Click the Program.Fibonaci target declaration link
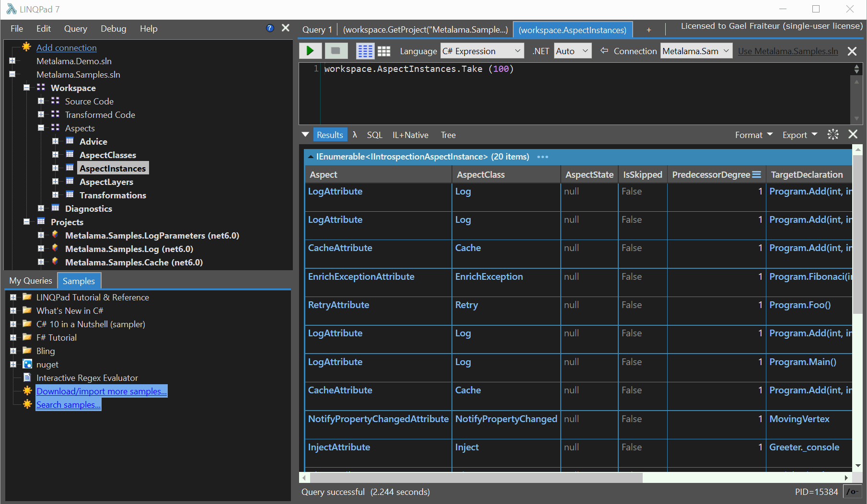Image resolution: width=867 pixels, height=504 pixels. pyautogui.click(x=810, y=276)
